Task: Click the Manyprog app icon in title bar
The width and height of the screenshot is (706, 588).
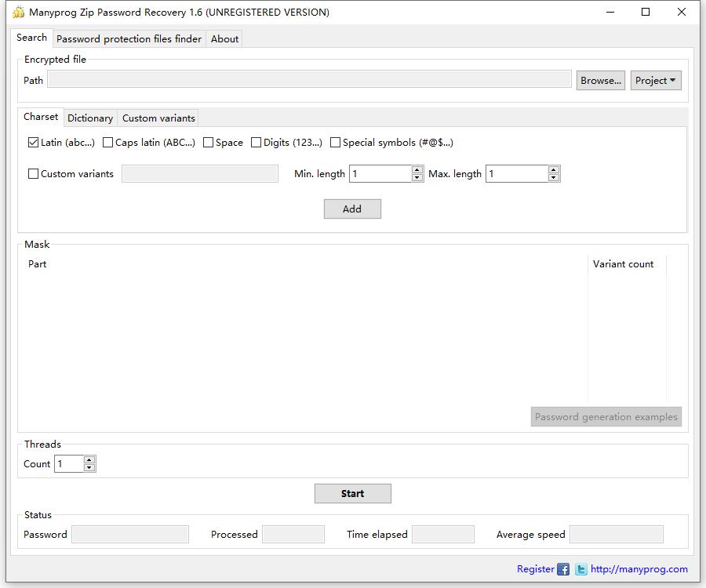Action: click(18, 12)
